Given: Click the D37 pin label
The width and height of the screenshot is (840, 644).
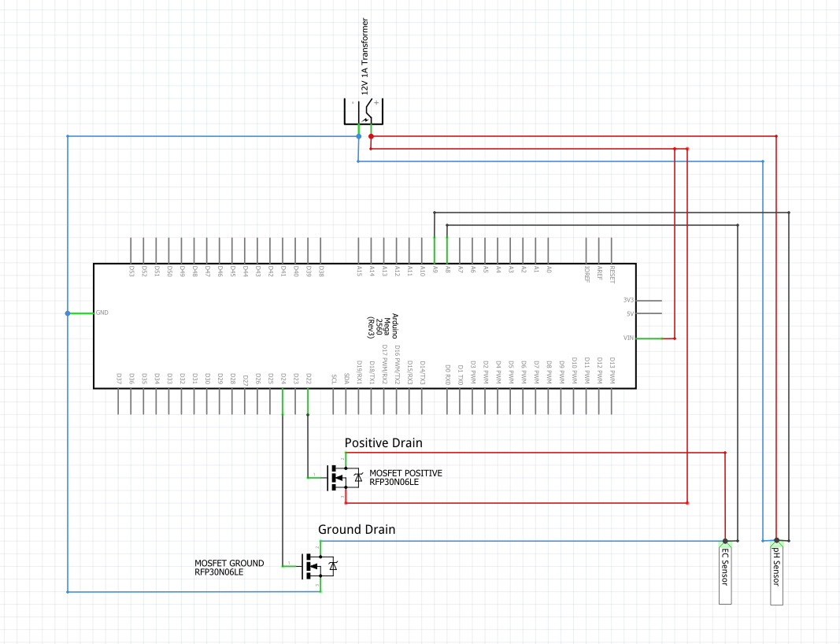Looking at the screenshot, I should tap(118, 379).
